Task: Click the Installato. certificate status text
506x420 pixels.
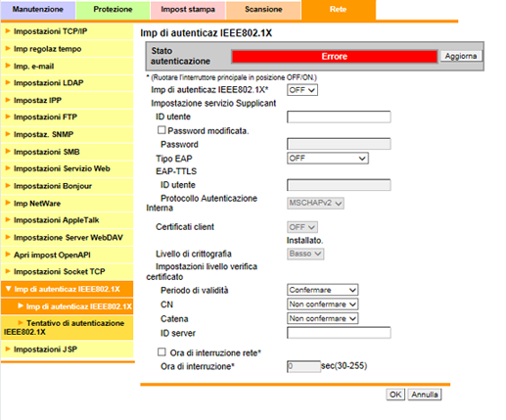Action: click(304, 241)
